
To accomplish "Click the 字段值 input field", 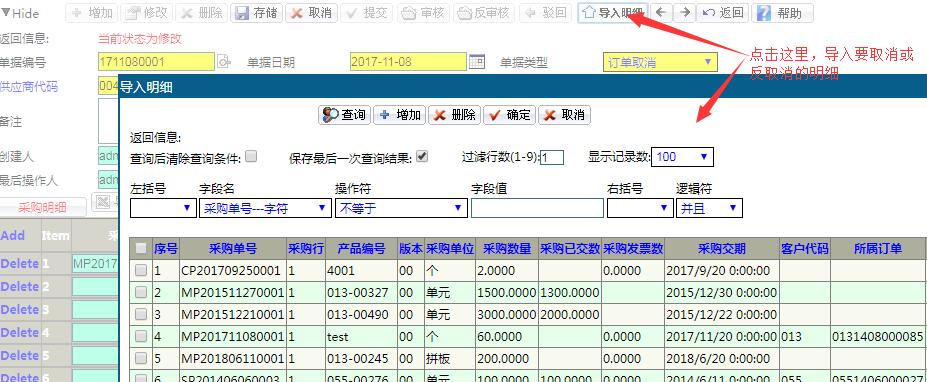I will (x=537, y=208).
